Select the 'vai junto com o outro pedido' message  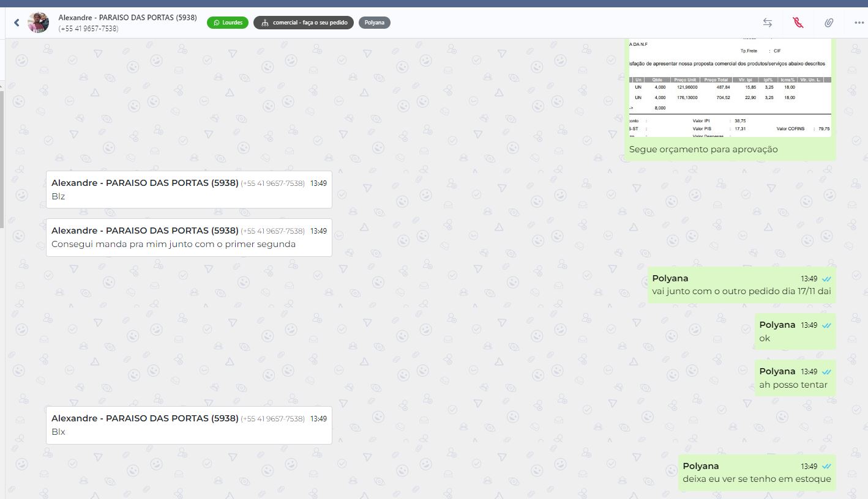coord(742,284)
